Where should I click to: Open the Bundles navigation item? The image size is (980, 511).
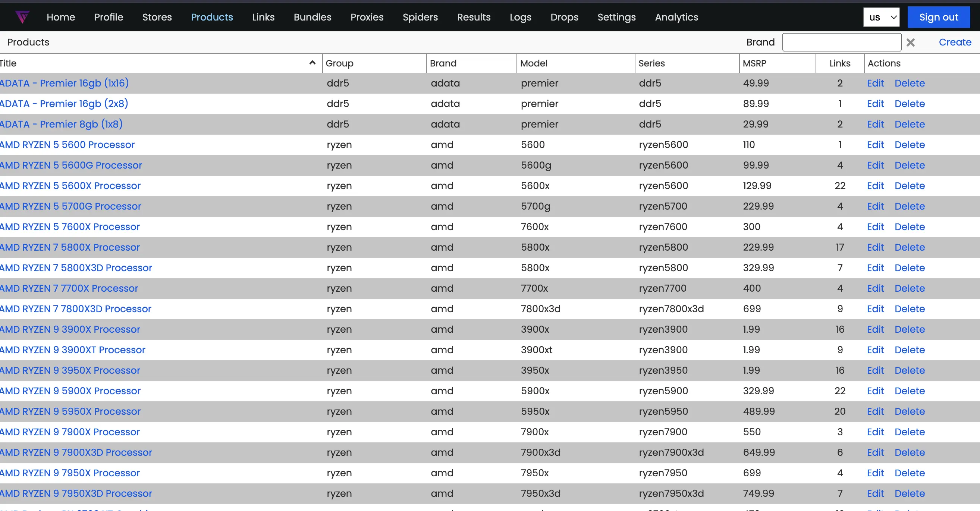pos(312,17)
